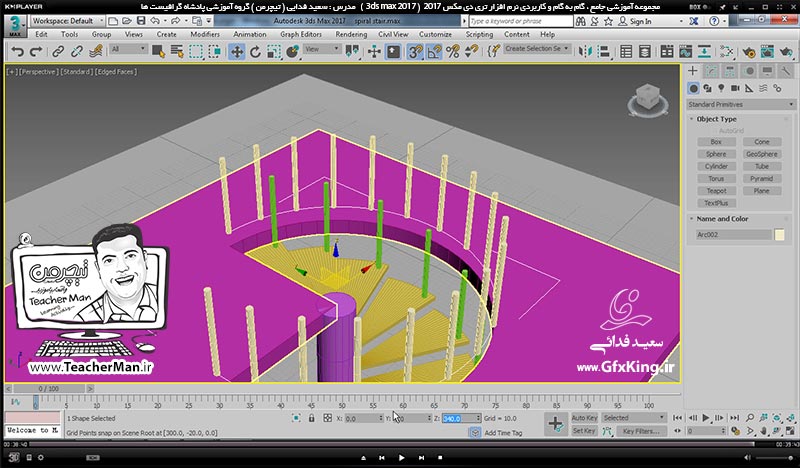Click the Redo arrow in main toolbar

click(x=36, y=52)
